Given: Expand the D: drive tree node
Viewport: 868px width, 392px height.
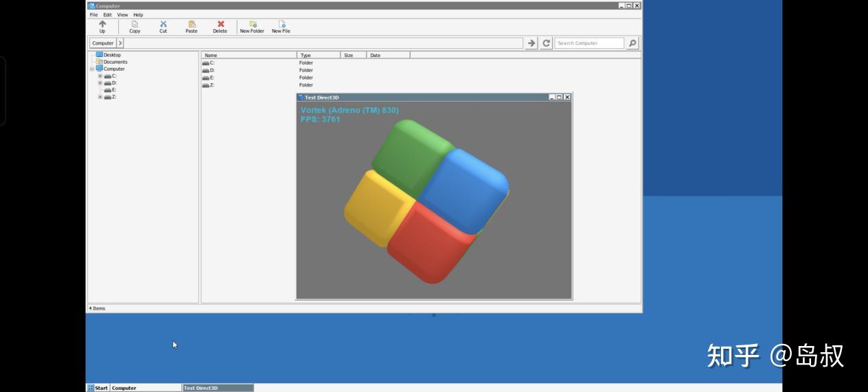Looking at the screenshot, I should point(100,83).
